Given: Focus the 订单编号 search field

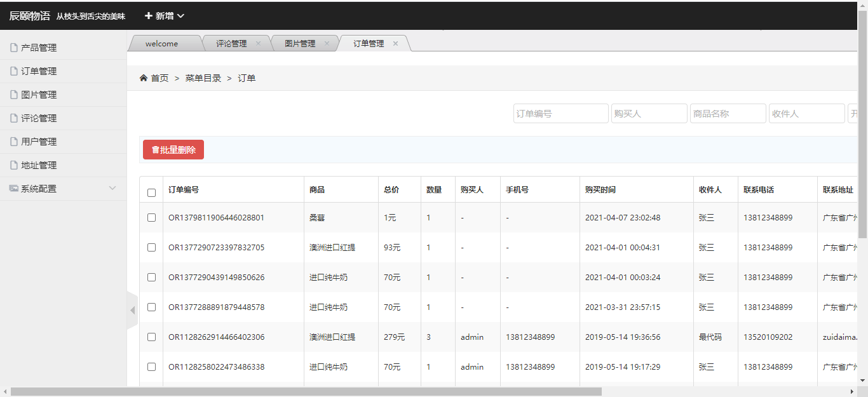Looking at the screenshot, I should tap(560, 114).
